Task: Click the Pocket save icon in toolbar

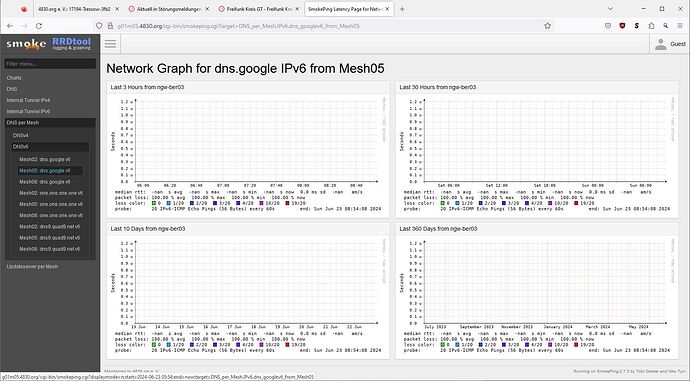Action: (608, 26)
